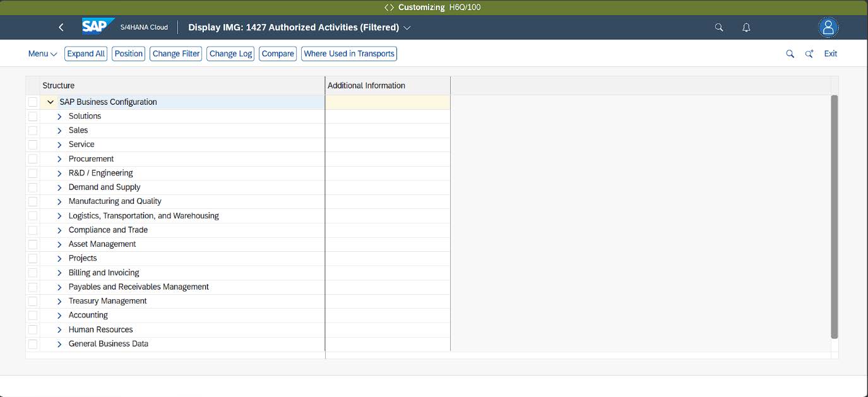The image size is (868, 397).
Task: Open the notifications bell icon
Action: coord(746,27)
